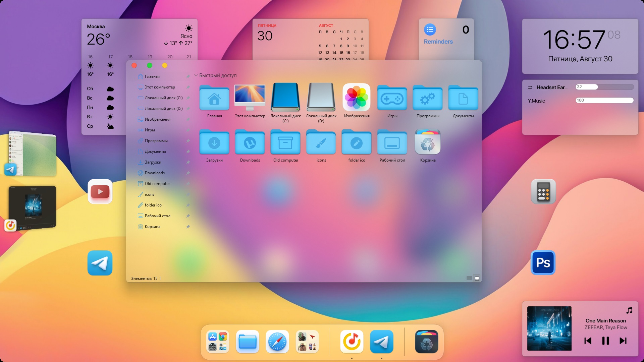
Task: Open the Документы folder in grid
Action: 463,98
